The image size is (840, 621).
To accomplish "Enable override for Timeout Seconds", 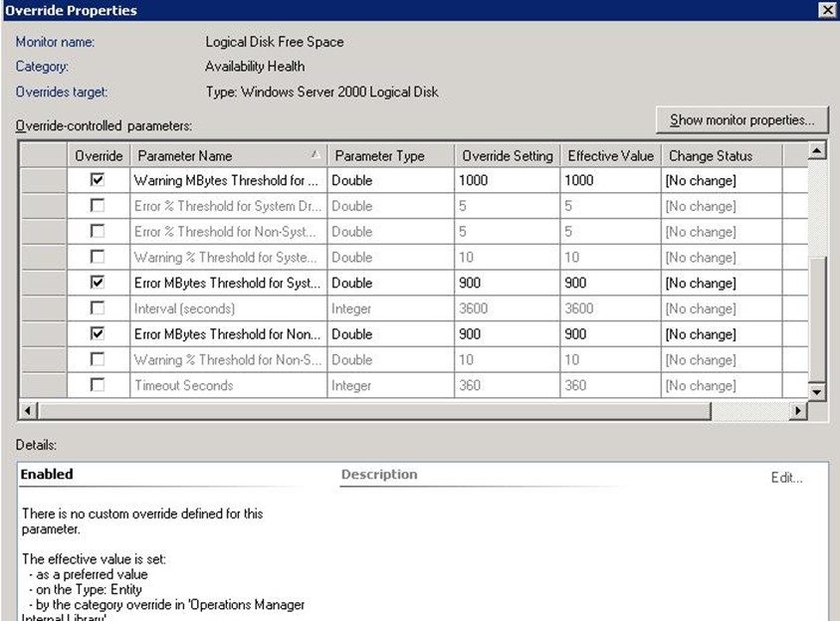I will point(98,385).
